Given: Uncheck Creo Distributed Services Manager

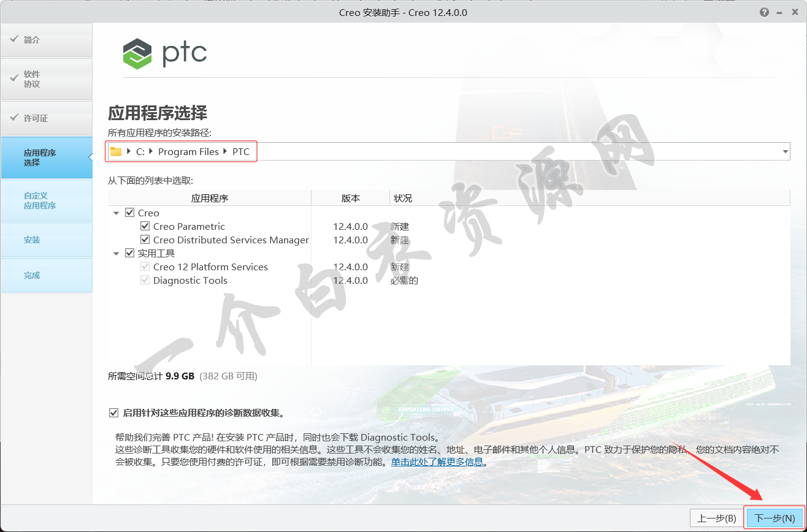Looking at the screenshot, I should point(145,240).
